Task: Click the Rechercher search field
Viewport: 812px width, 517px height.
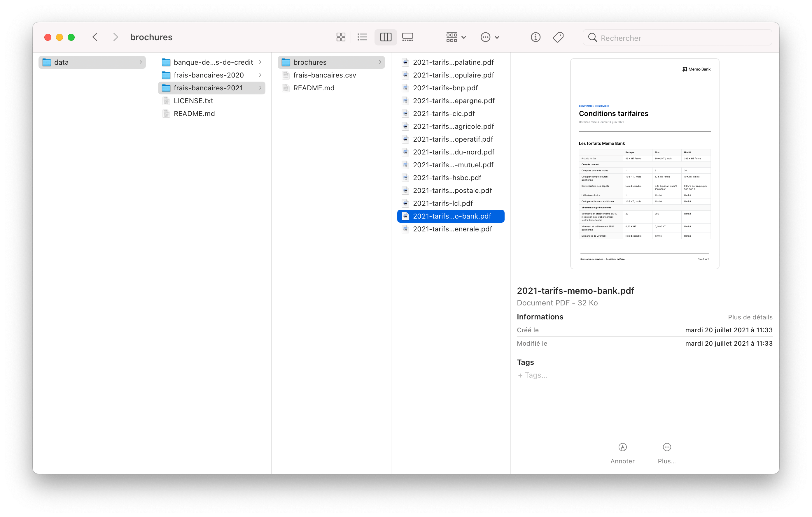Action: tap(677, 38)
